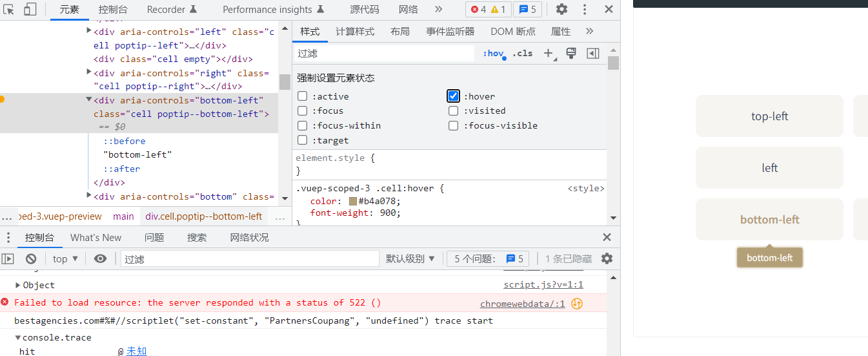868x356 pixels.
Task: Open console settings gear icon
Action: tap(607, 258)
